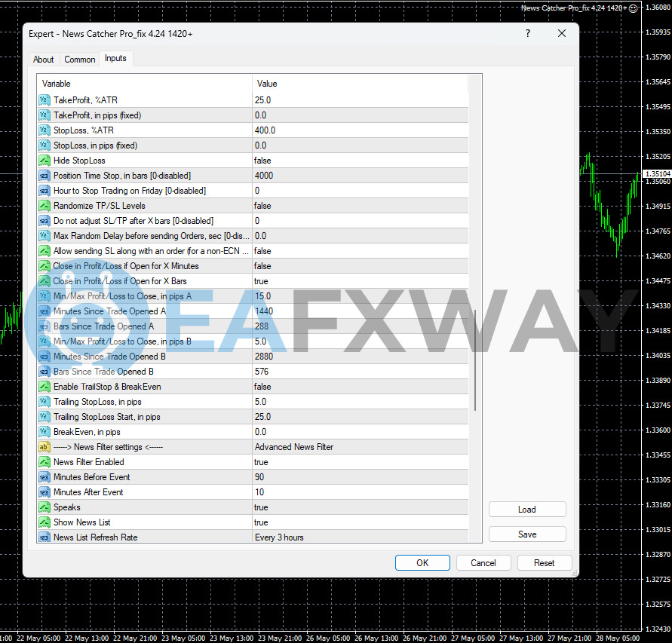Viewport: 672px width, 643px height.
Task: Click the icon beside Randomize TP/SL Levels
Action: (44, 206)
